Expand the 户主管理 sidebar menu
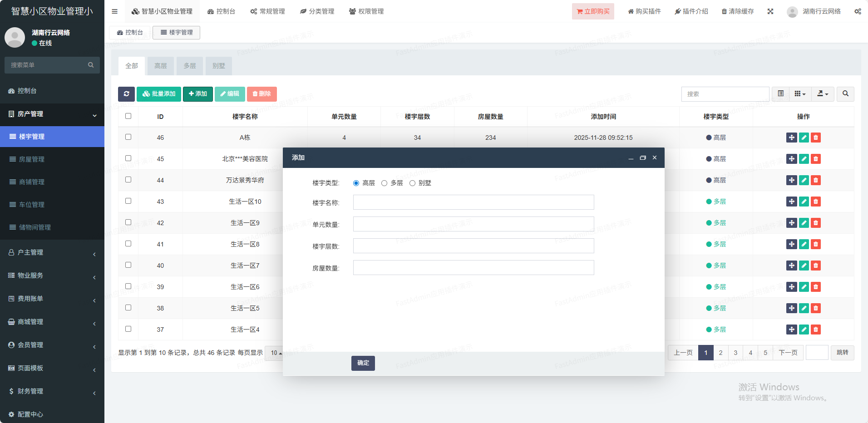Viewport: 868px width, 423px height. tap(52, 252)
